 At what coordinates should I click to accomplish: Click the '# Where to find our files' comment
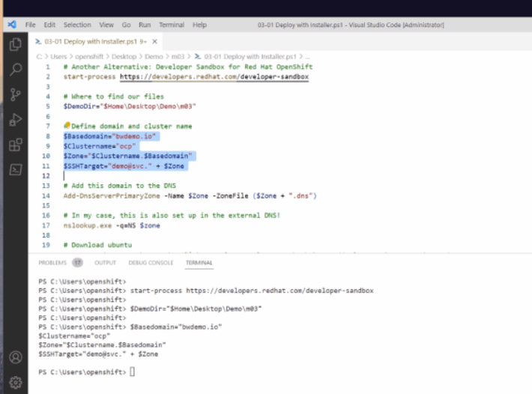(x=114, y=97)
